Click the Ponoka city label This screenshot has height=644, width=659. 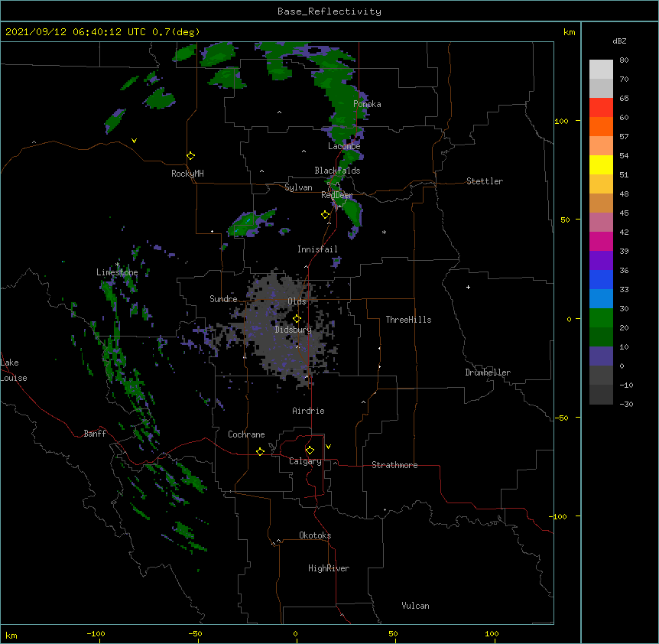[367, 104]
